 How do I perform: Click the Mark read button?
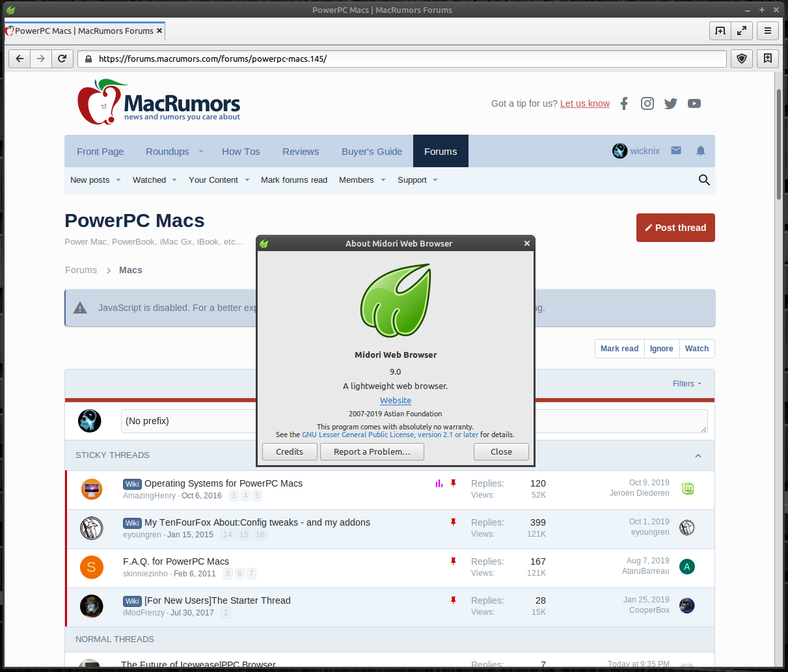tap(619, 349)
